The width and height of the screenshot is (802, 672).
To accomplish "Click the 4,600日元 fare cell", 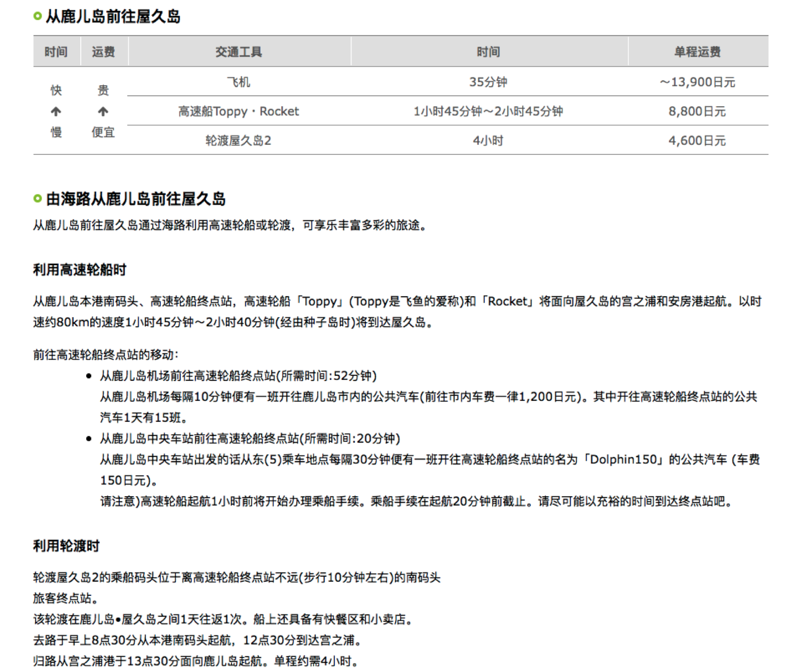I will (x=697, y=140).
